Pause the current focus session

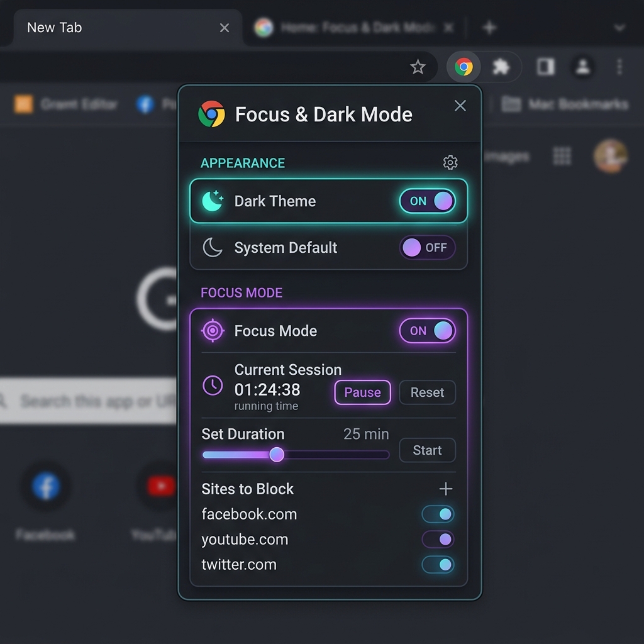(362, 392)
